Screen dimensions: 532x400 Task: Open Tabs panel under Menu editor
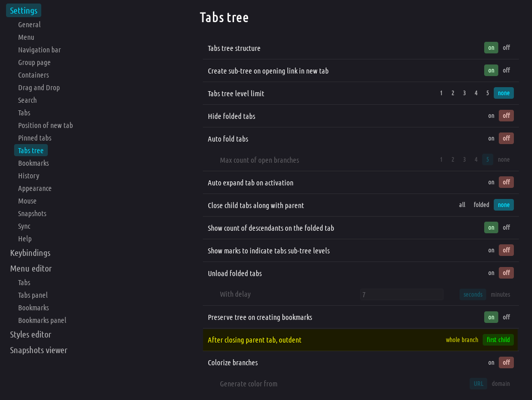point(33,295)
